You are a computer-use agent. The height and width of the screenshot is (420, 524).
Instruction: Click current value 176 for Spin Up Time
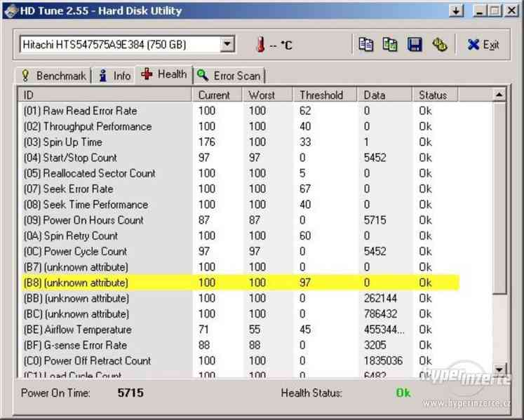point(206,142)
